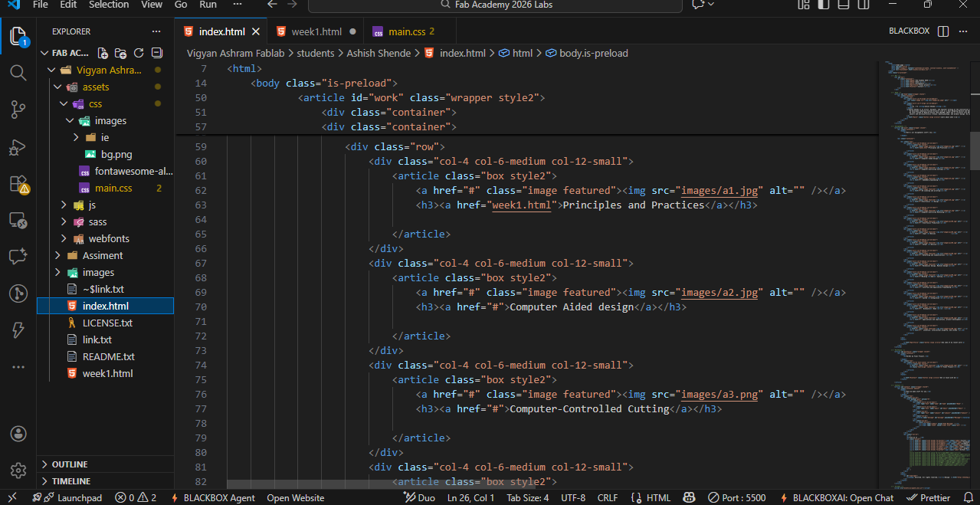Click the New File icon in Explorer
980x505 pixels.
coord(103,53)
